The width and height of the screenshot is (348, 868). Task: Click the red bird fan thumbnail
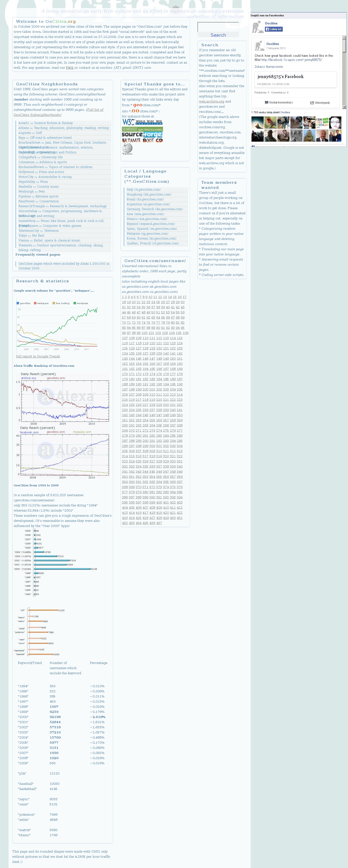pos(270,123)
